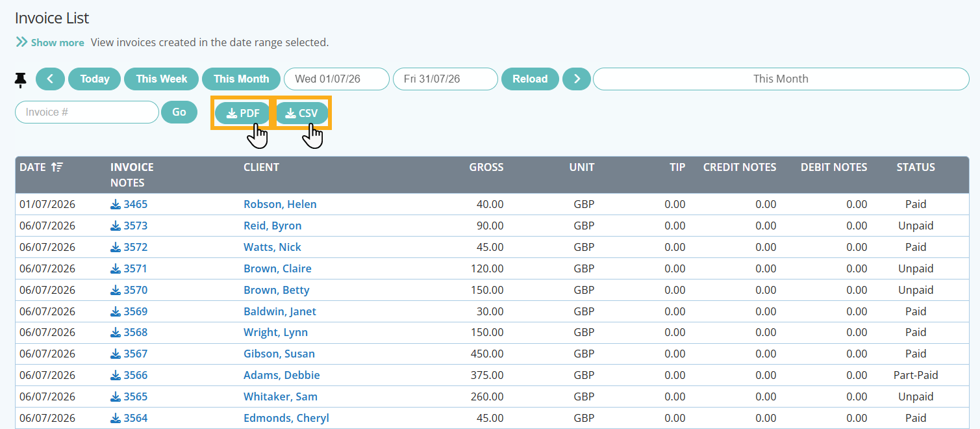Click the pin icon beside date navigation
This screenshot has width=980, height=429.
coord(21,79)
